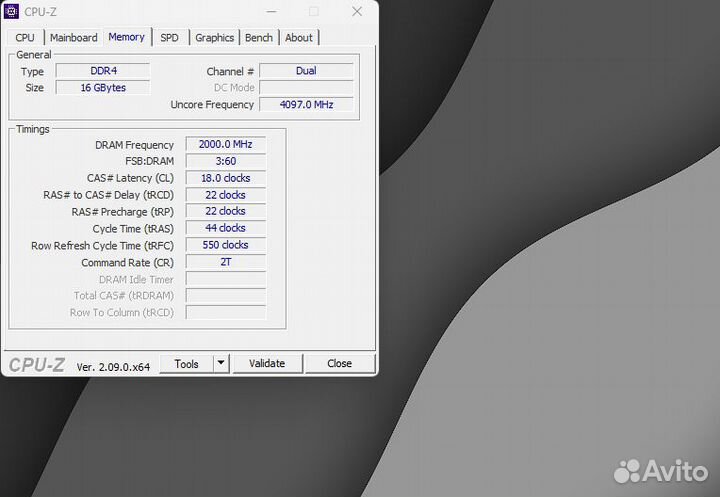This screenshot has width=720, height=497.
Task: Click the Close button at the bottom
Action: tap(339, 364)
